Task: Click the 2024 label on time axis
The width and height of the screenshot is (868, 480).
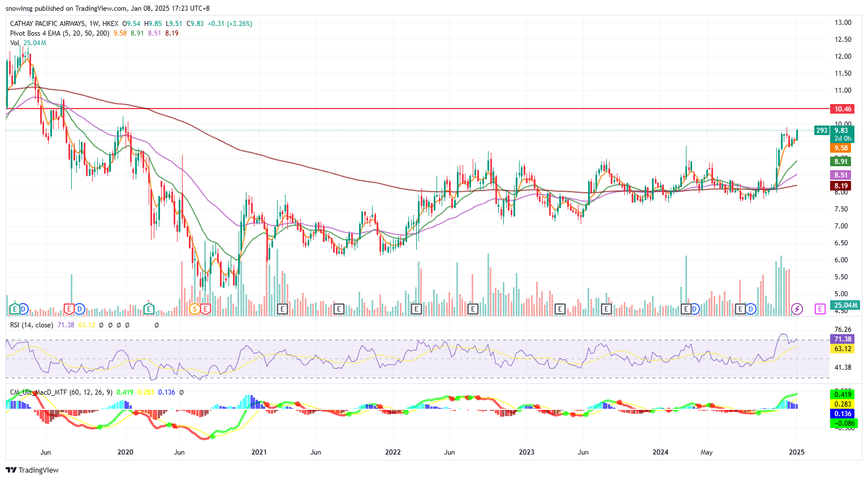Action: point(660,452)
